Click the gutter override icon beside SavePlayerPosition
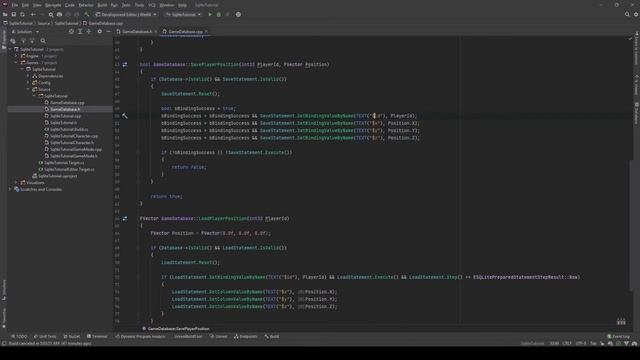This screenshot has width=640, height=360. coord(125,64)
